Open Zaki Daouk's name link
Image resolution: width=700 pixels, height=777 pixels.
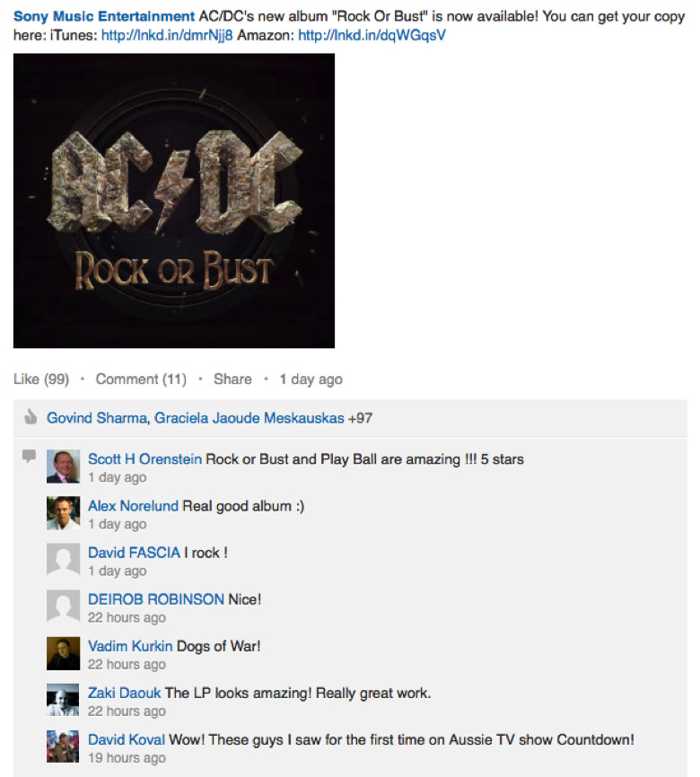(x=125, y=693)
